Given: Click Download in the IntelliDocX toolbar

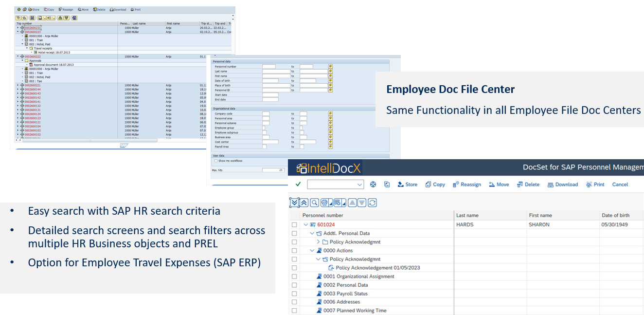Looking at the screenshot, I should click(562, 185).
